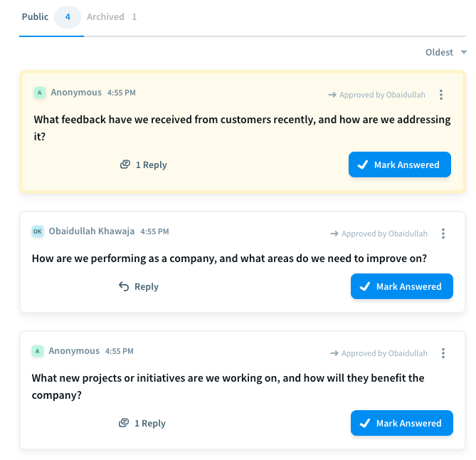
Task: Mark company performance question as answered
Action: pos(401,286)
